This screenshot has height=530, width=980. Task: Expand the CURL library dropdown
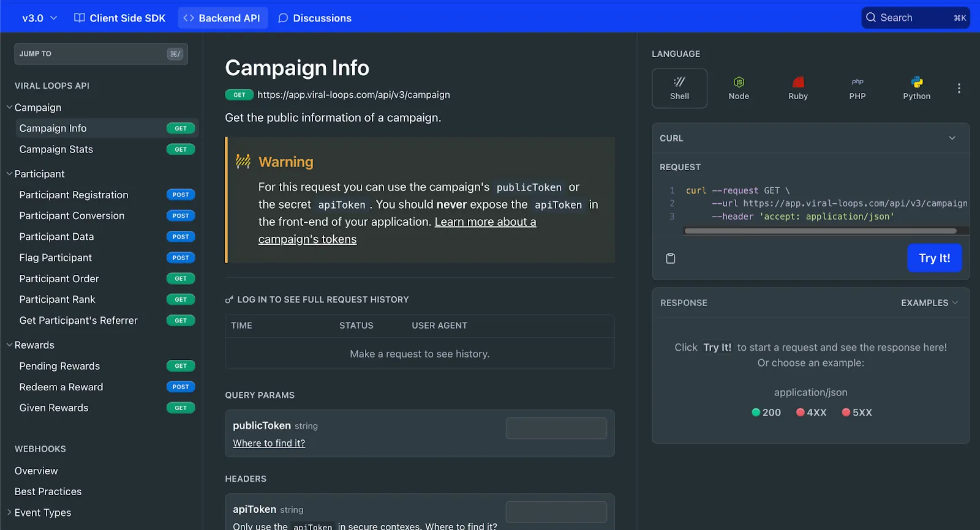952,138
